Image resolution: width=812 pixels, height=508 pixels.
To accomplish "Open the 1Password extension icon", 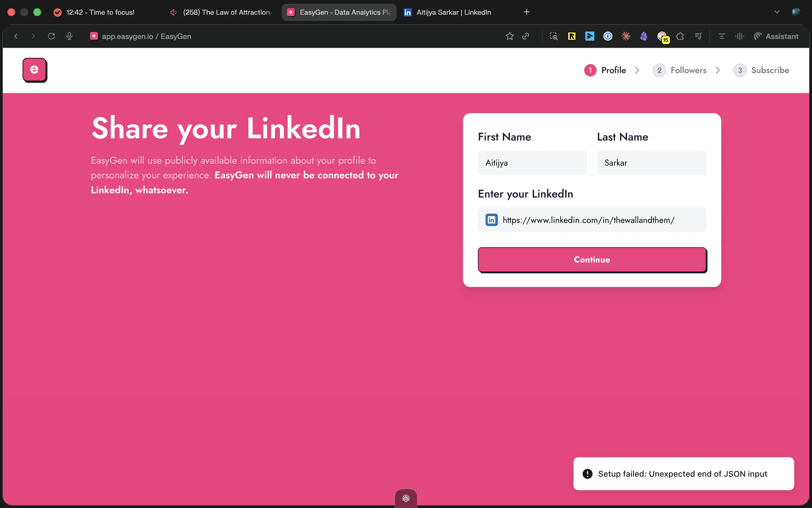I will (608, 36).
